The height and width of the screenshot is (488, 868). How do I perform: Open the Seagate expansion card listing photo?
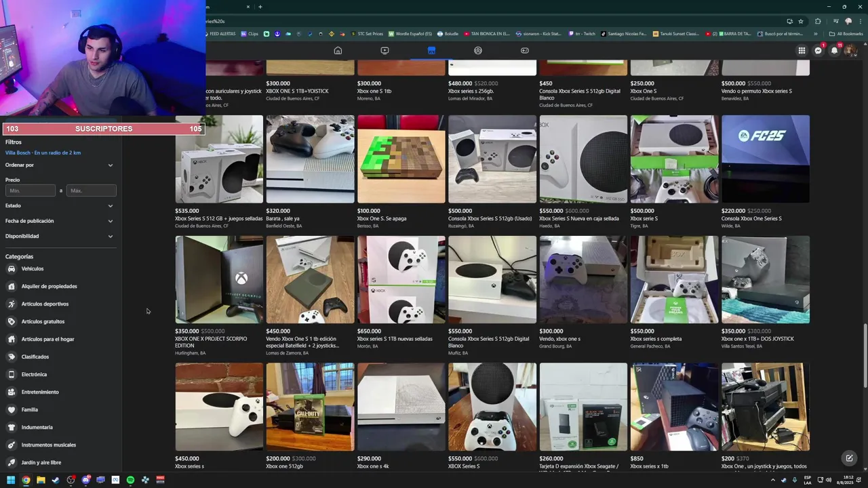pos(583,407)
